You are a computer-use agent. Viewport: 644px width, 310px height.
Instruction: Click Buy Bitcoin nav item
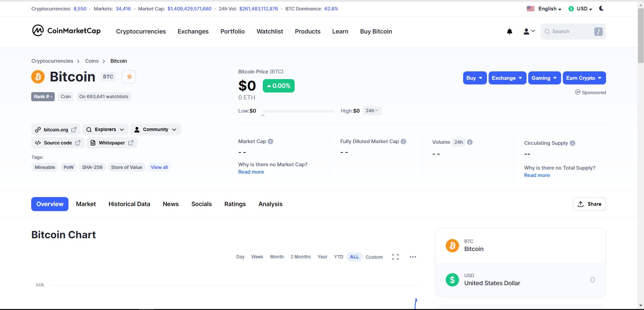coord(376,32)
